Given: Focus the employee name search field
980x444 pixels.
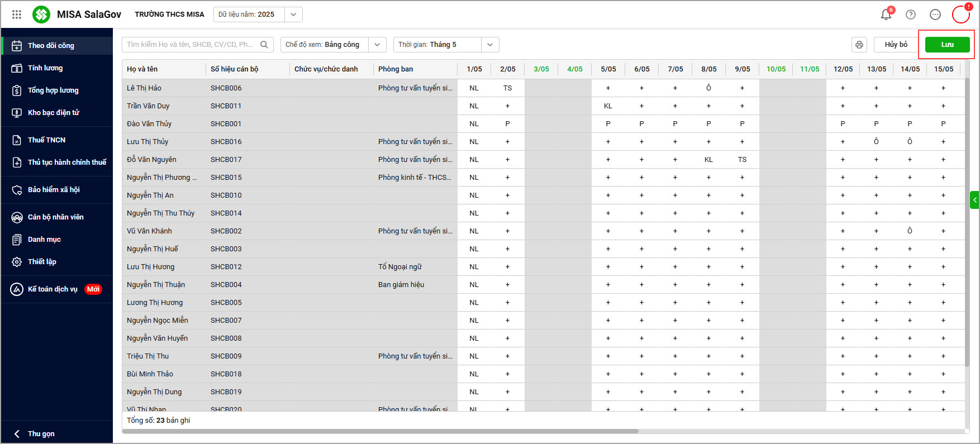Looking at the screenshot, I should point(190,45).
